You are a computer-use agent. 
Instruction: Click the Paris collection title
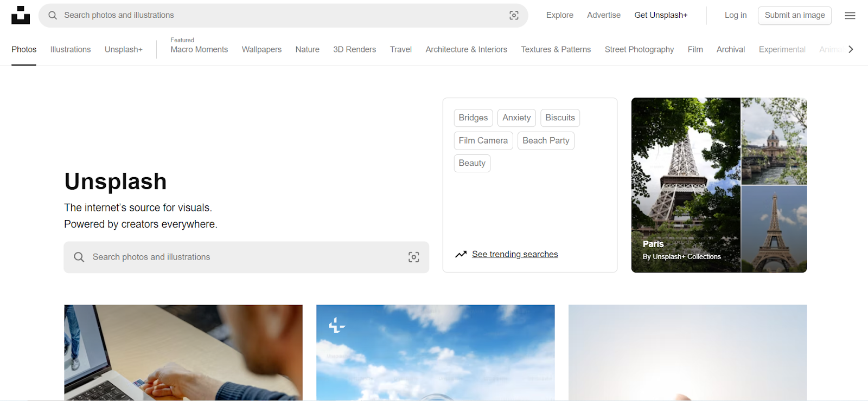[653, 244]
